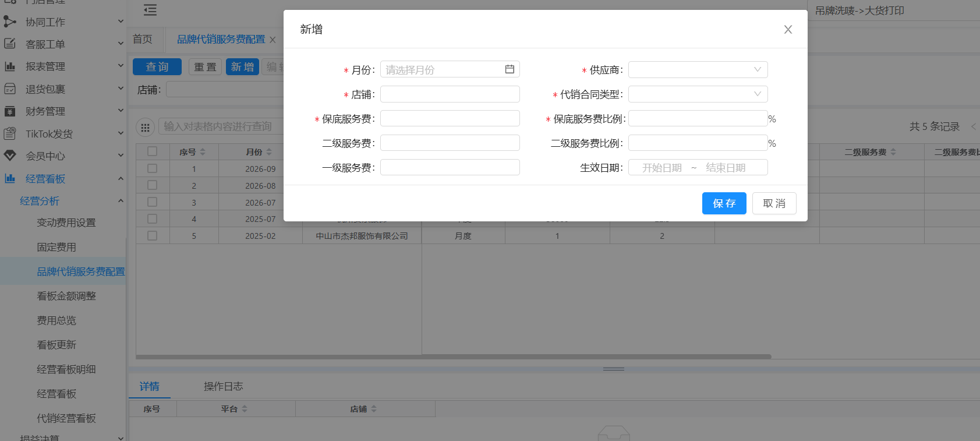Image resolution: width=980 pixels, height=441 pixels.
Task: Click the 取消 button
Action: (x=774, y=203)
